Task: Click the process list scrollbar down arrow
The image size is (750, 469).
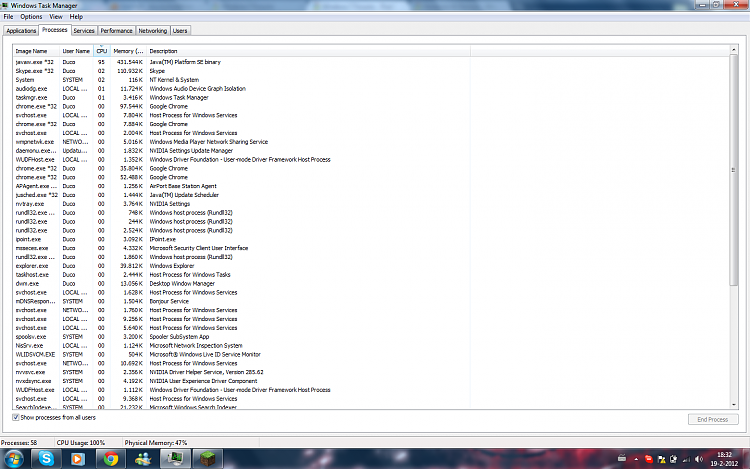Action: click(733, 404)
